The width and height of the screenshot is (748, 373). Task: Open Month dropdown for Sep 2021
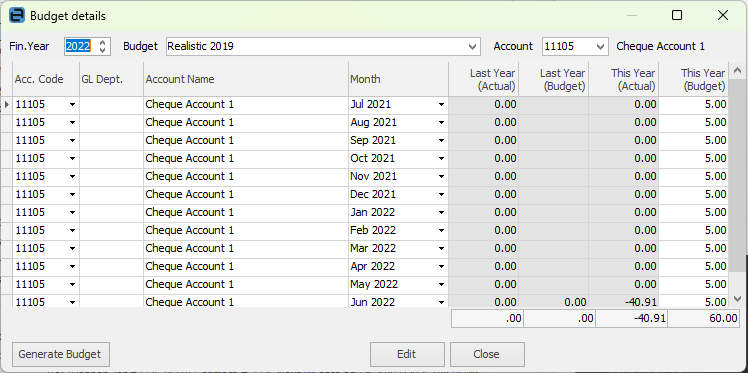coord(441,141)
